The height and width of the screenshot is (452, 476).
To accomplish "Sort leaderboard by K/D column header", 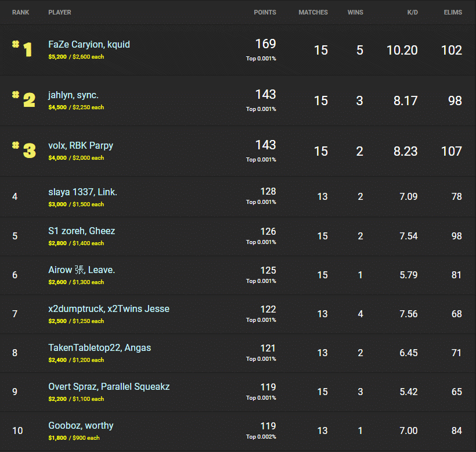I will coord(410,12).
